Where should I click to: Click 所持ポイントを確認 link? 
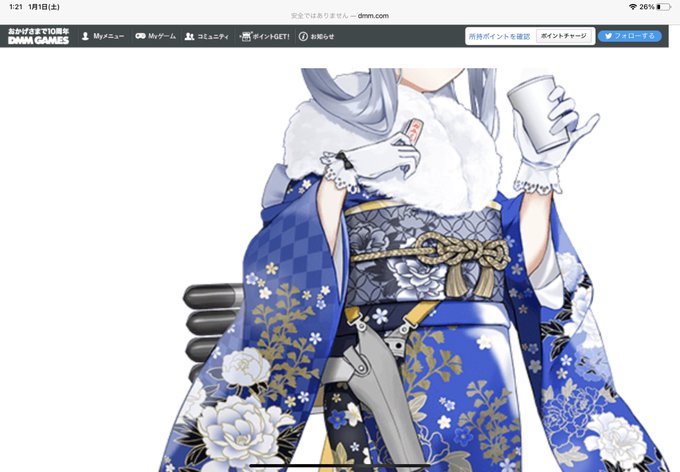499,36
